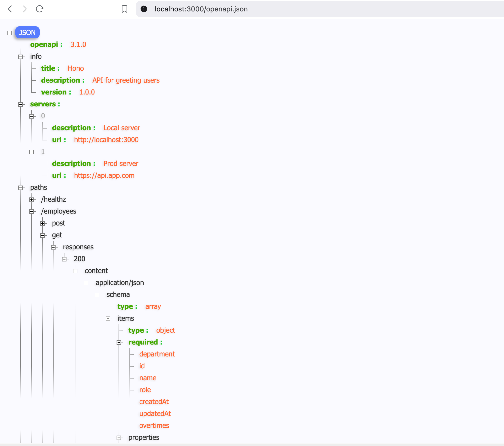
Task: Expand the /healthz path node
Action: click(x=31, y=199)
